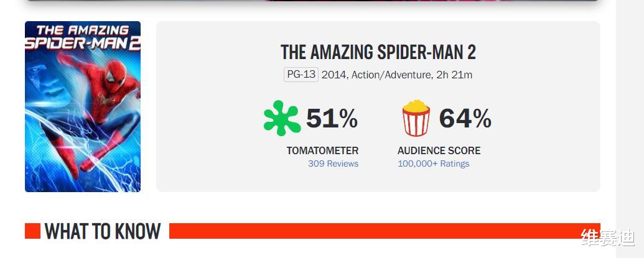Click the 2014, Action/Adventure, 2h 21m info text
Viewport: 644px width, 258px height.
point(397,75)
